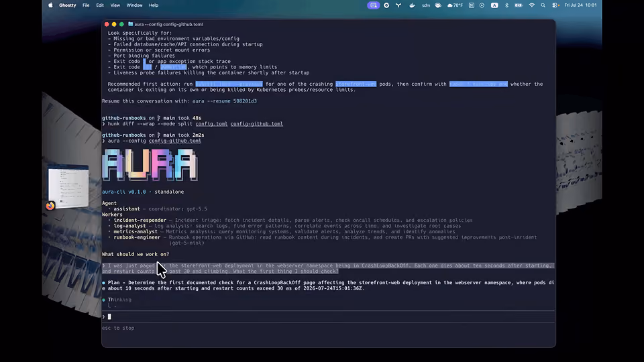644x362 pixels.
Task: Click the 'standalone' mode label
Action: click(x=169, y=192)
